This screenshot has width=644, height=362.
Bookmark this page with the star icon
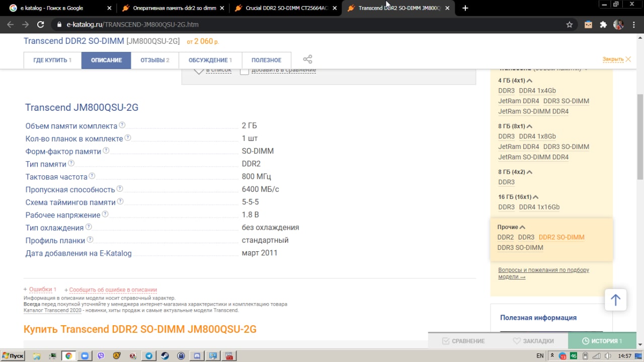(570, 24)
